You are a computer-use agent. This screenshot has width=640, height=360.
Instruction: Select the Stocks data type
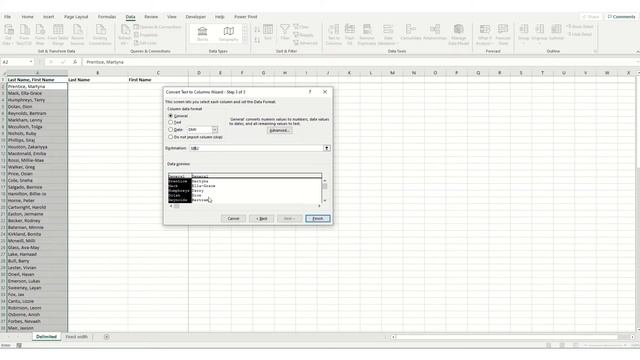[x=202, y=34]
